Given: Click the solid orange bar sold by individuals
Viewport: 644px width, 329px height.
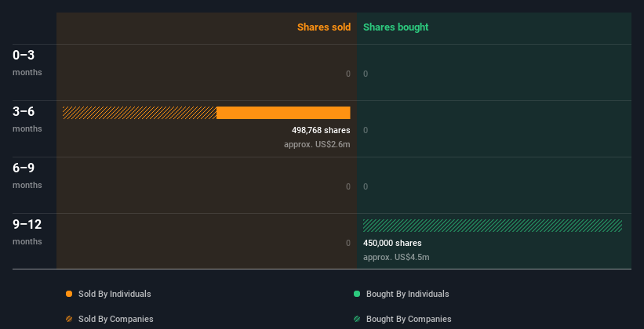Looking at the screenshot, I should [x=283, y=113].
